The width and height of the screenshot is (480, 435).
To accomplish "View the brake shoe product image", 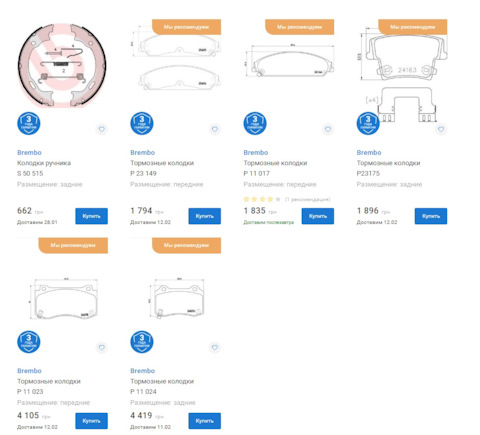I will pyautogui.click(x=62, y=65).
